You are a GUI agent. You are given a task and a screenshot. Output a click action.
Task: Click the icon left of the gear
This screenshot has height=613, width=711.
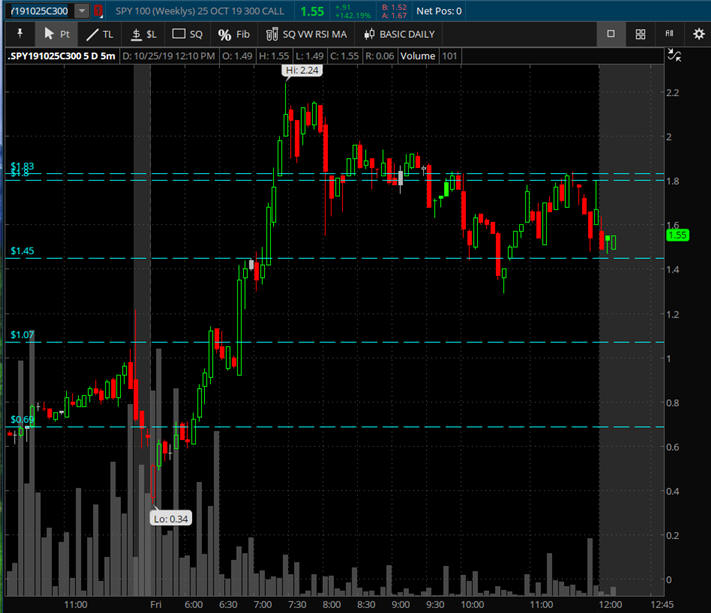[669, 34]
